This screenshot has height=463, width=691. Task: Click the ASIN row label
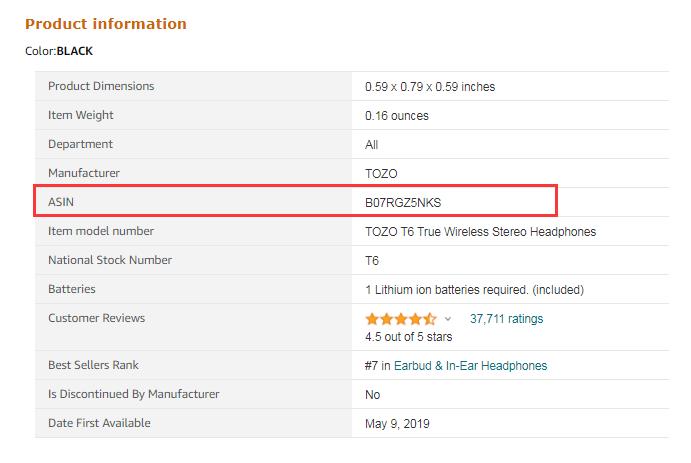[61, 202]
